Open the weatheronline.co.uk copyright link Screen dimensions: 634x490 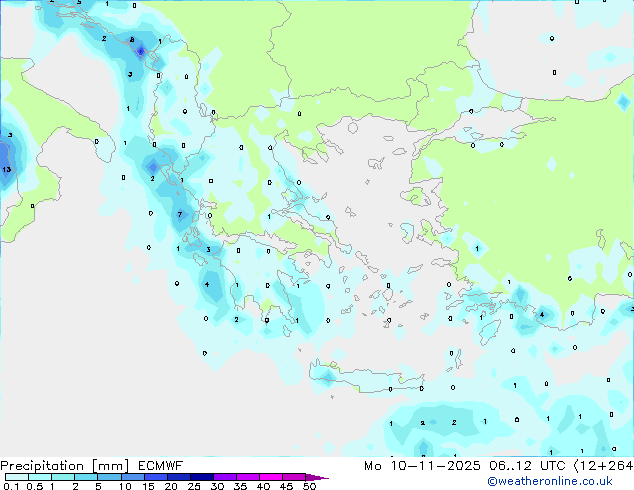[x=550, y=481]
